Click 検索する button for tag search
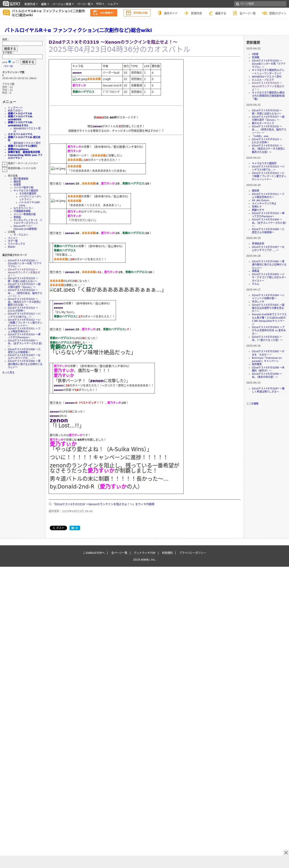 (x=28, y=62)
